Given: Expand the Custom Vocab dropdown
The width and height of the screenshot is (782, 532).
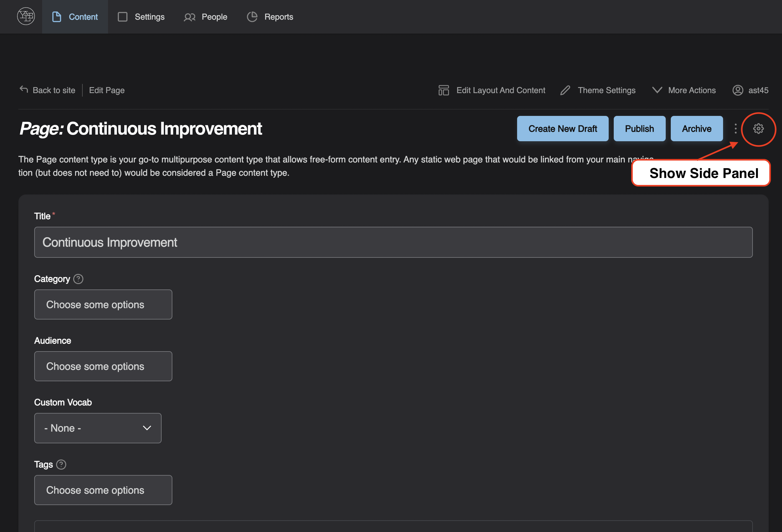Looking at the screenshot, I should tap(98, 428).
